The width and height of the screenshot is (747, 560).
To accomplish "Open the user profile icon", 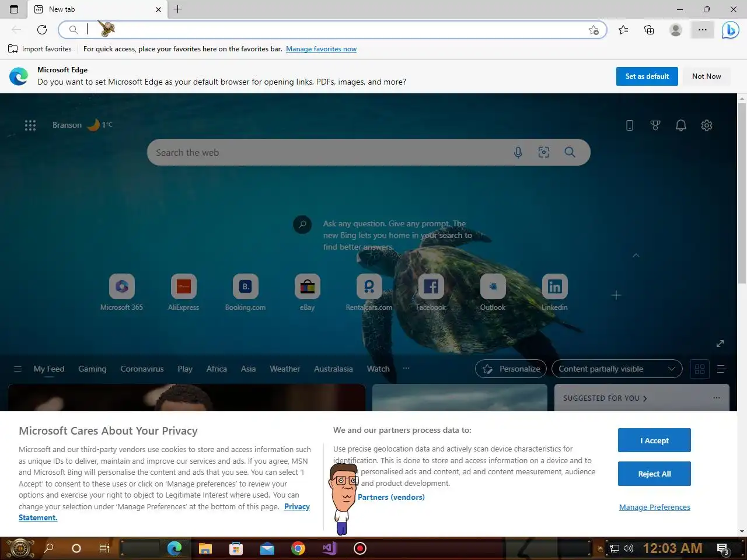I will pos(676,30).
